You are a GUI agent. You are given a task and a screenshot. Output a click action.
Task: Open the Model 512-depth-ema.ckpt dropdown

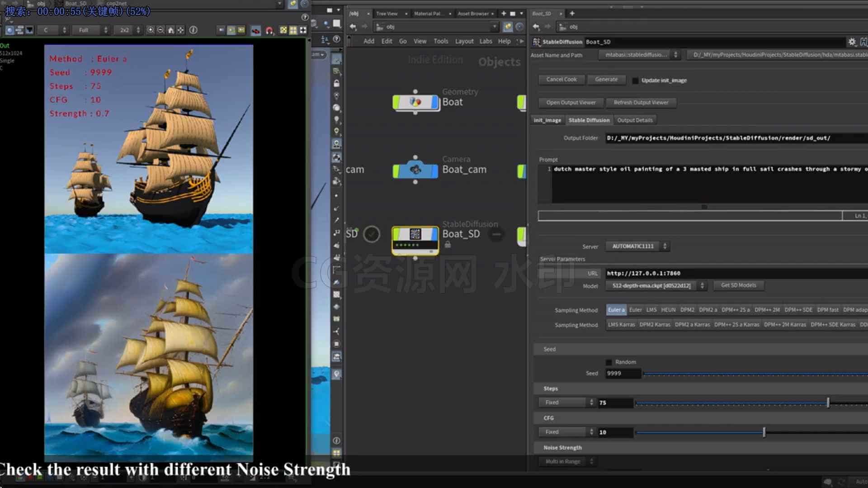[656, 286]
